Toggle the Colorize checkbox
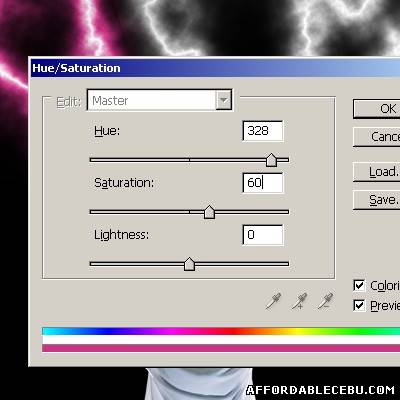 click(359, 286)
